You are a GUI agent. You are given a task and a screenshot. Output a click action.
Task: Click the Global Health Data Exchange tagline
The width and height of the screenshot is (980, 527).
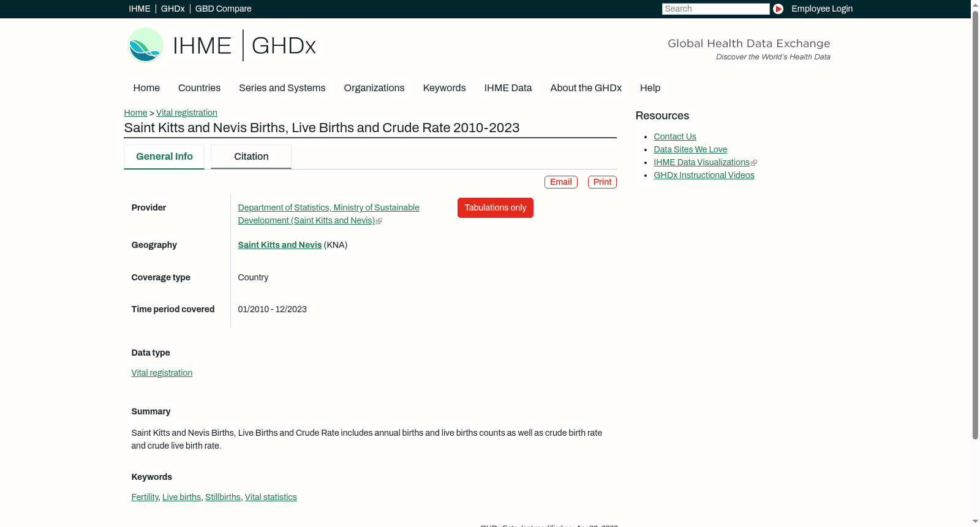[x=748, y=43]
